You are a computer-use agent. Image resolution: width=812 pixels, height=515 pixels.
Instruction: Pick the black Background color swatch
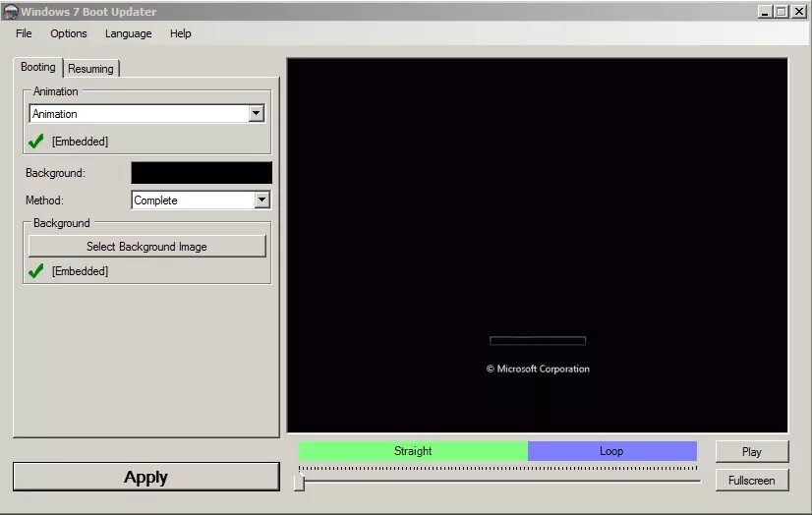(x=202, y=173)
